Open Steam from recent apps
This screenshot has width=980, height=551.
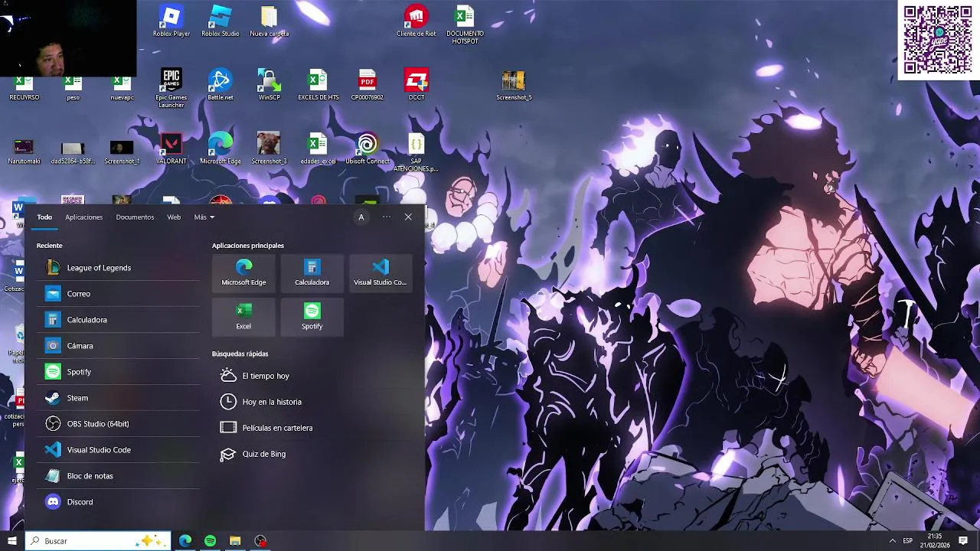point(118,398)
